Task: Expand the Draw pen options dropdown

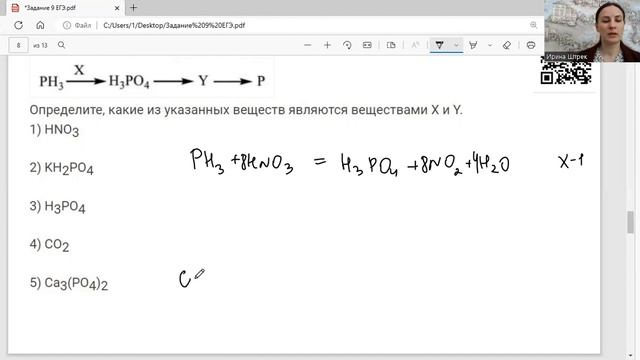Action: (456, 45)
